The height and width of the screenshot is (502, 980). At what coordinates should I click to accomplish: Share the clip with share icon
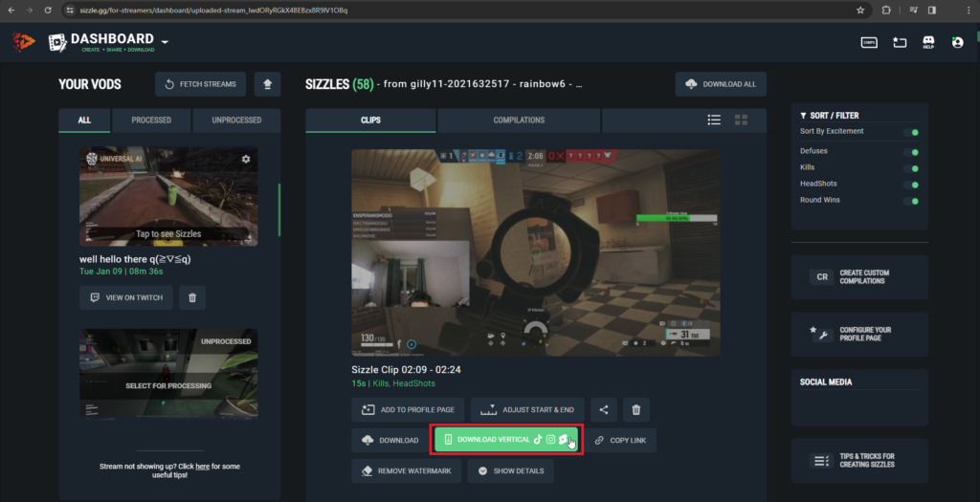coord(604,410)
